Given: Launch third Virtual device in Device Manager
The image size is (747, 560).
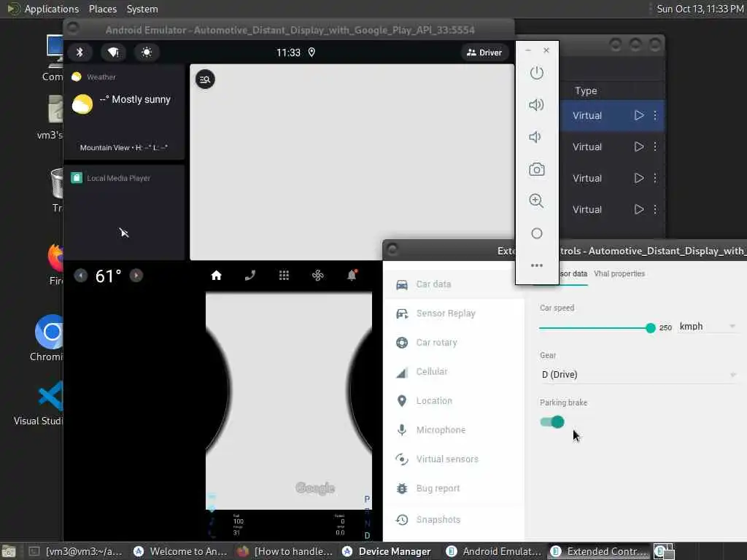Looking at the screenshot, I should pos(639,178).
